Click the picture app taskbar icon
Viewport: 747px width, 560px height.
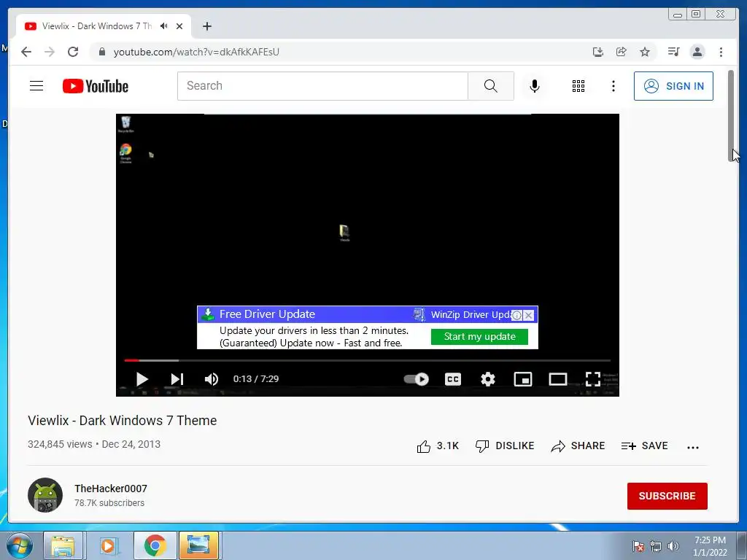click(x=198, y=545)
